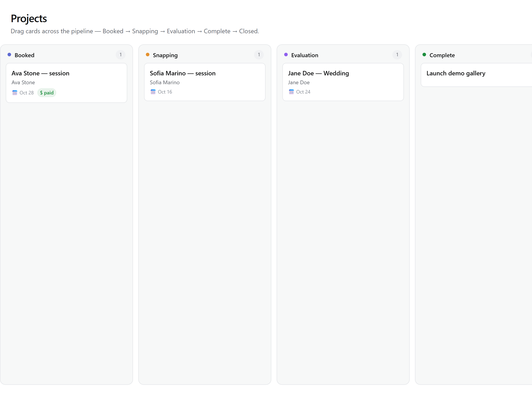The width and height of the screenshot is (532, 399).
Task: Open the Launch demo gallery card
Action: (x=476, y=75)
